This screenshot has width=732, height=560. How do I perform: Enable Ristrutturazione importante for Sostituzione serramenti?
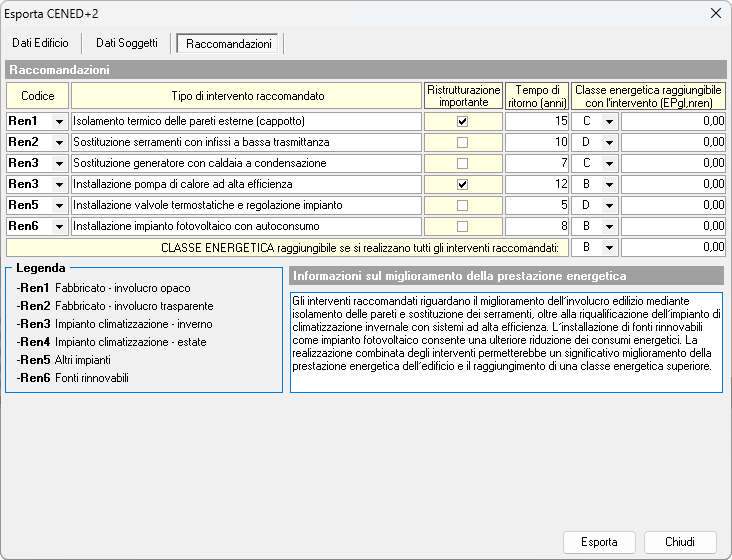click(x=462, y=142)
